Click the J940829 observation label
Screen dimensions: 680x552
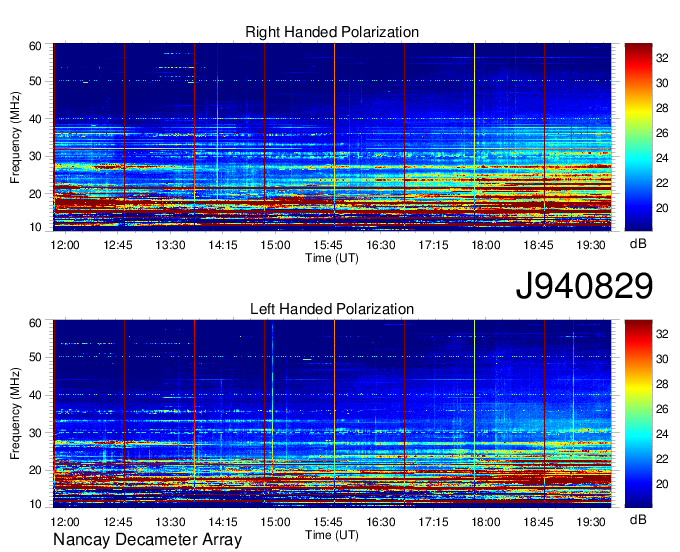coord(584,286)
